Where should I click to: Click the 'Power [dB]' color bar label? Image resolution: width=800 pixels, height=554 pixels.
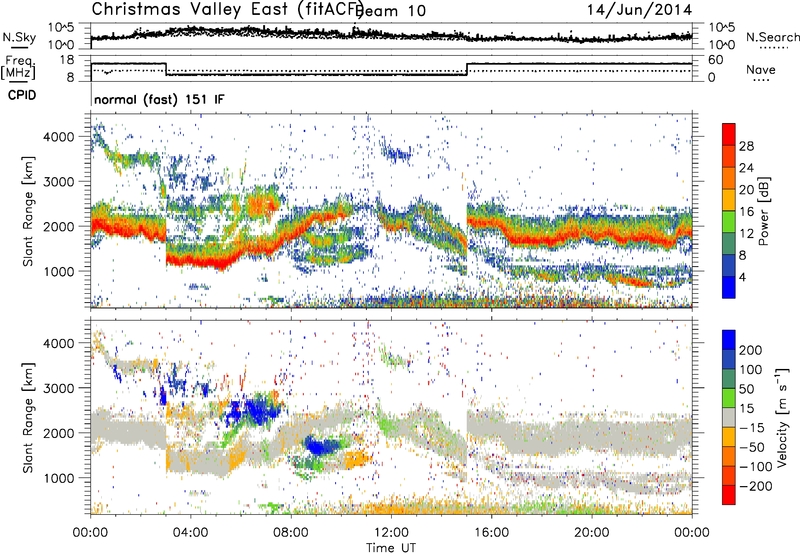pos(764,211)
